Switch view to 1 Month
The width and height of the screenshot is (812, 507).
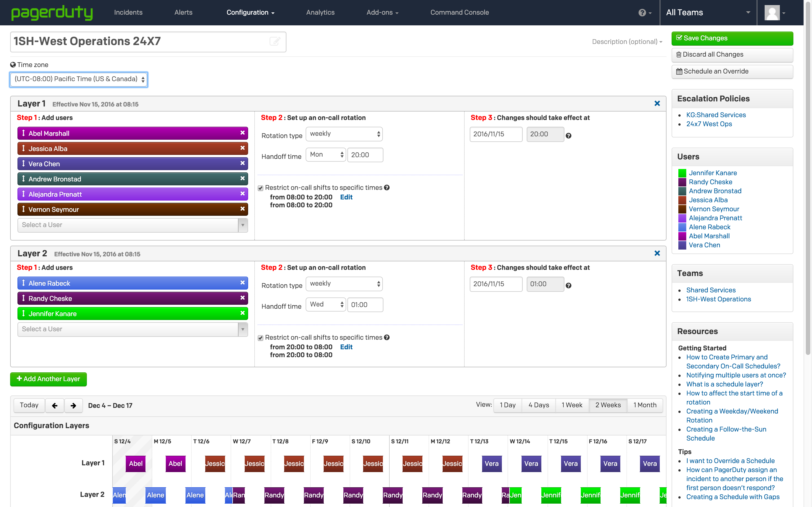tap(645, 405)
